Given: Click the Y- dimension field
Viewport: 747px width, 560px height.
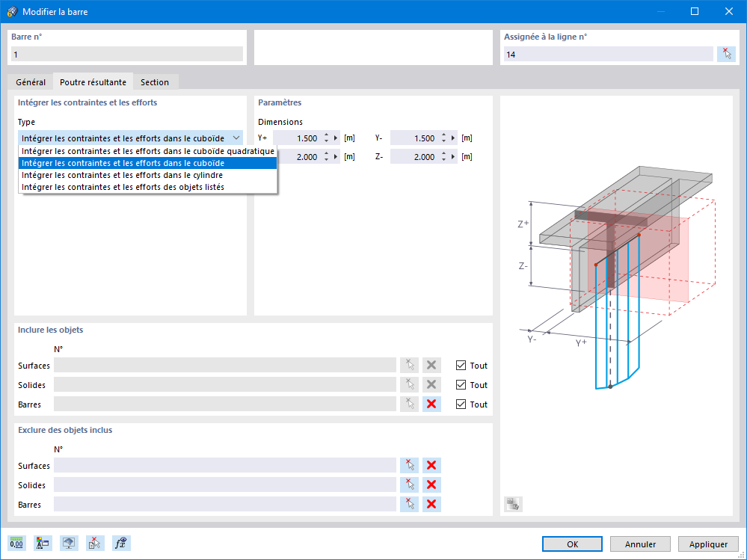Looking at the screenshot, I should (x=415, y=138).
